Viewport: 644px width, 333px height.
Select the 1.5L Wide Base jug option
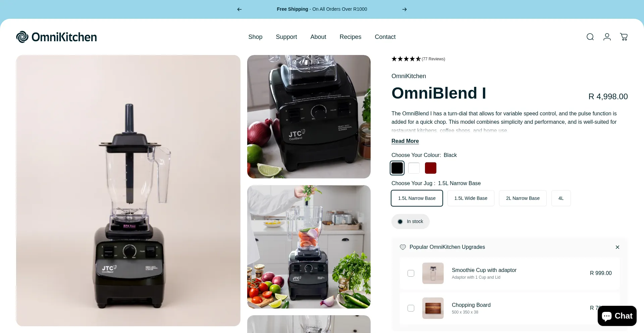(471, 198)
